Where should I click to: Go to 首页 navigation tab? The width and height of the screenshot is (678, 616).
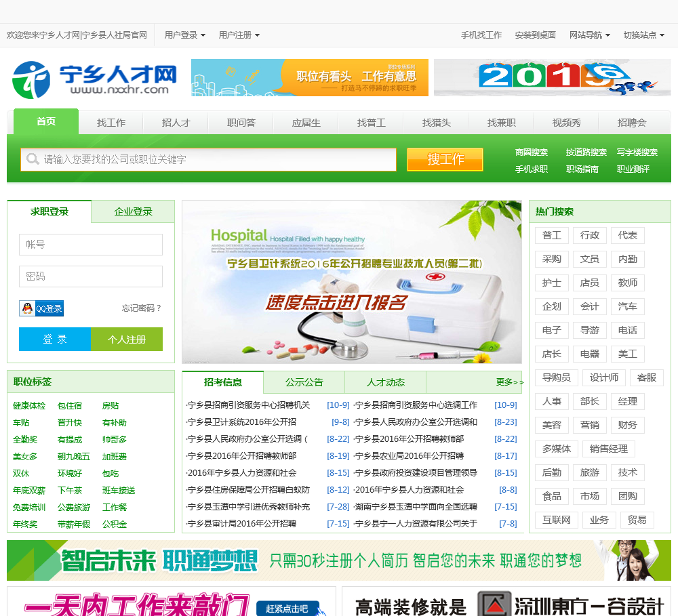click(x=46, y=121)
